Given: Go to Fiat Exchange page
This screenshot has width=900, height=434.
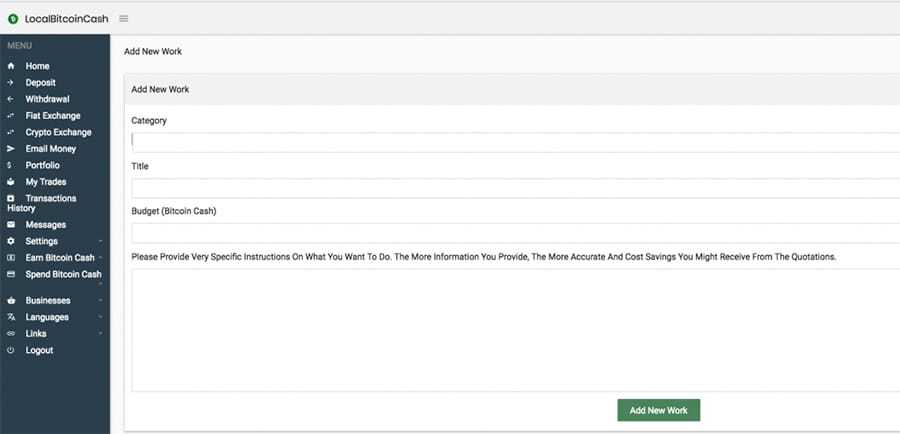Looking at the screenshot, I should pos(53,116).
